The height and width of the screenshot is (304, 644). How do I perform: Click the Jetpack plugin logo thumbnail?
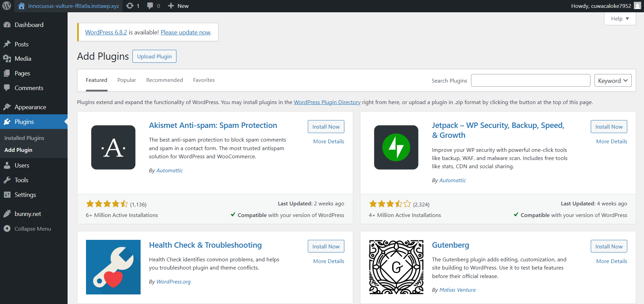396,147
